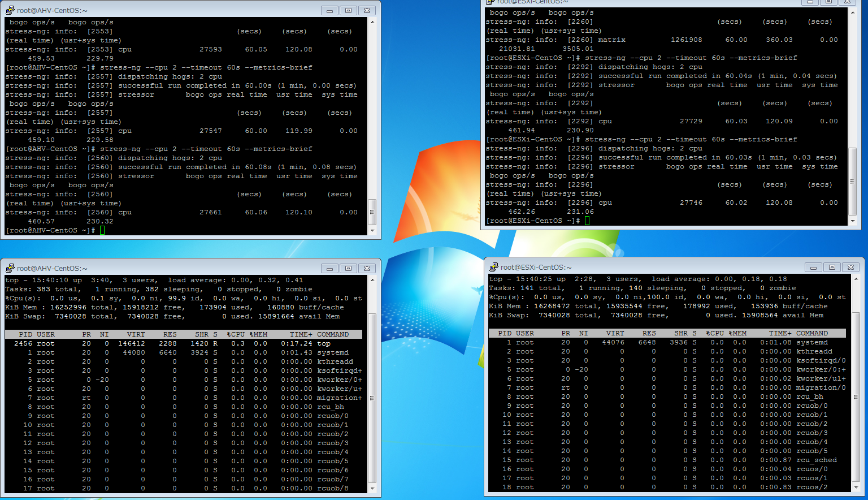Click scroll-up arrow in AHV stress-ng window

372,22
